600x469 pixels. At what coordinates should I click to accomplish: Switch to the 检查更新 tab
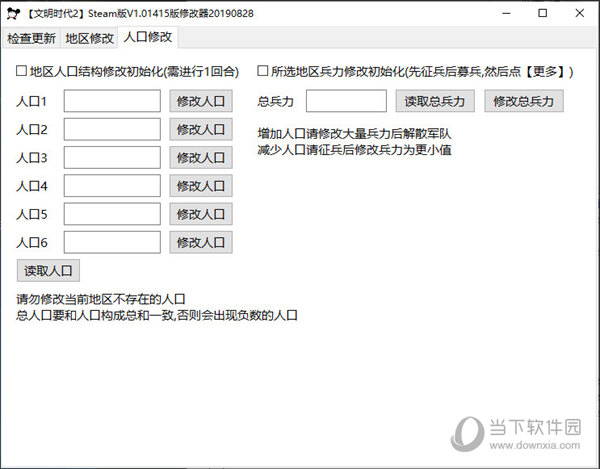(x=31, y=38)
